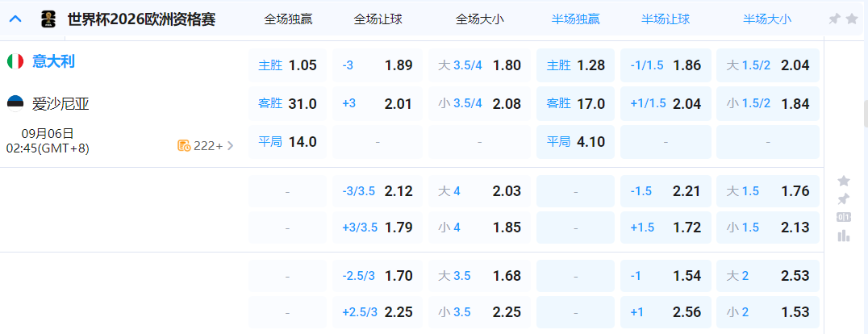Open the live score 0|1 icon
The width and height of the screenshot is (868, 334).
[x=844, y=217]
